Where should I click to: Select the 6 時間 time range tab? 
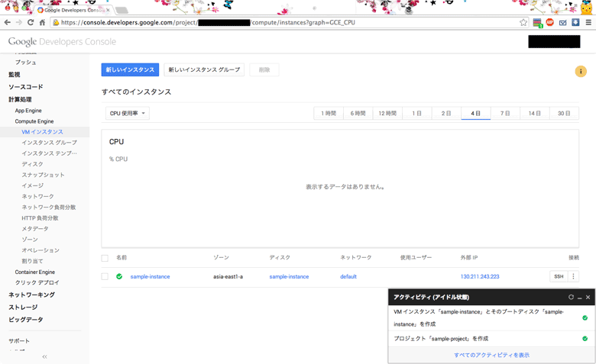coord(358,113)
